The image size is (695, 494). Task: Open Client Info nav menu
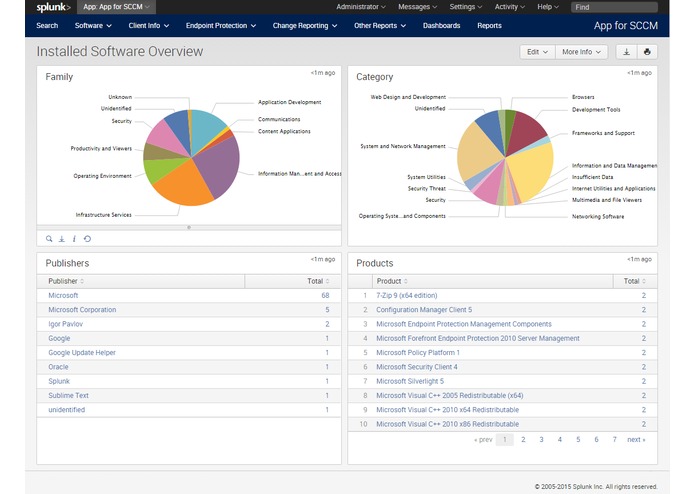coord(148,26)
